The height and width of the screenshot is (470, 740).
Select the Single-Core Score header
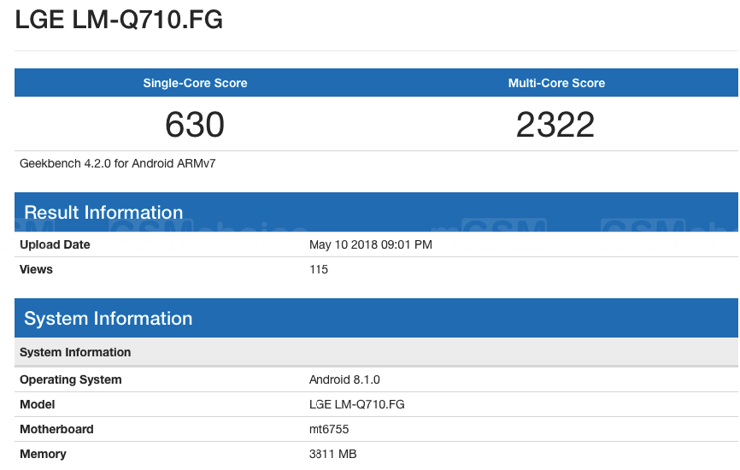[x=195, y=83]
